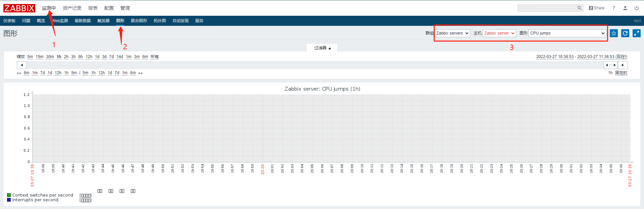Click the timeline slider handle

611,65
